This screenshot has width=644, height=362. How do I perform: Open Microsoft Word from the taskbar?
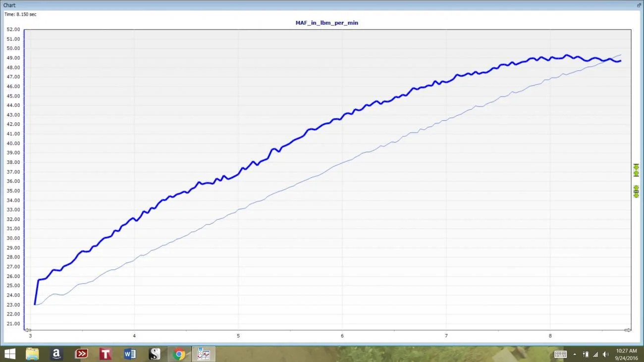(130, 354)
